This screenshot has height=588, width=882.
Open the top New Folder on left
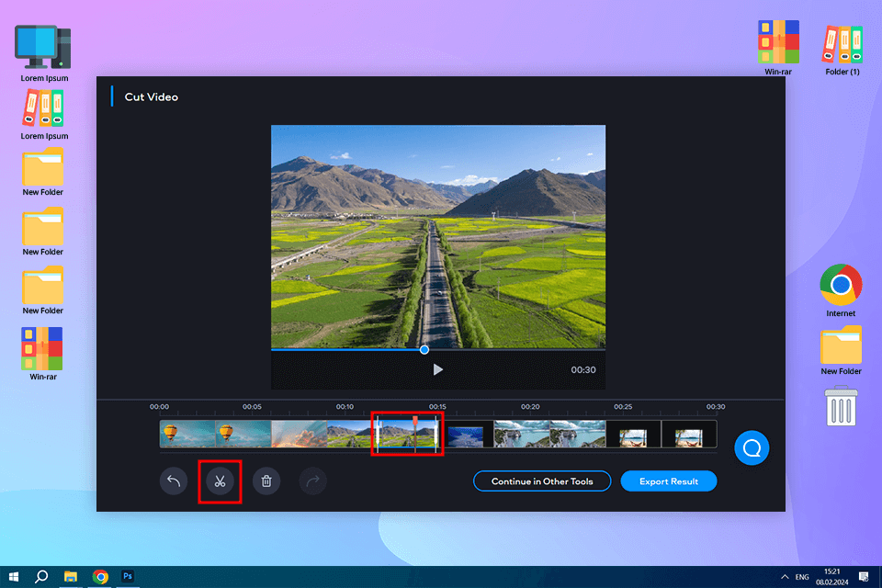pyautogui.click(x=43, y=172)
